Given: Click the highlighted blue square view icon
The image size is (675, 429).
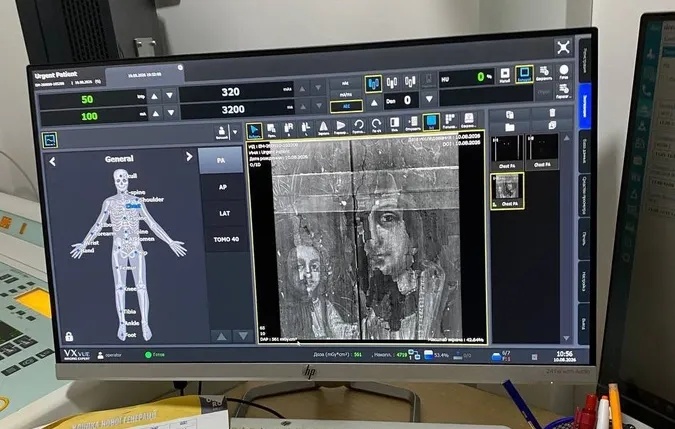Looking at the screenshot, I should click(x=431, y=122).
